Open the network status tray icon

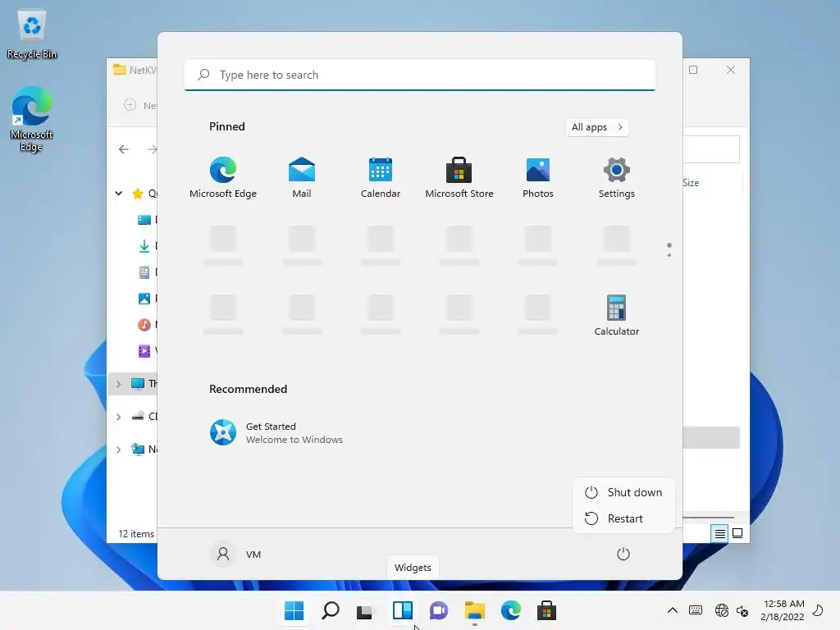(722, 610)
